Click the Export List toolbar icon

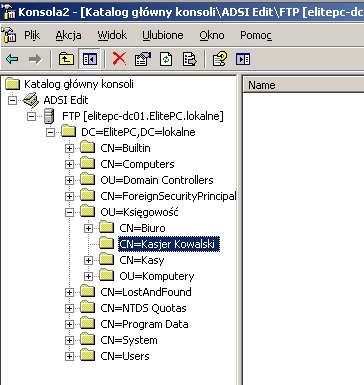pos(190,59)
